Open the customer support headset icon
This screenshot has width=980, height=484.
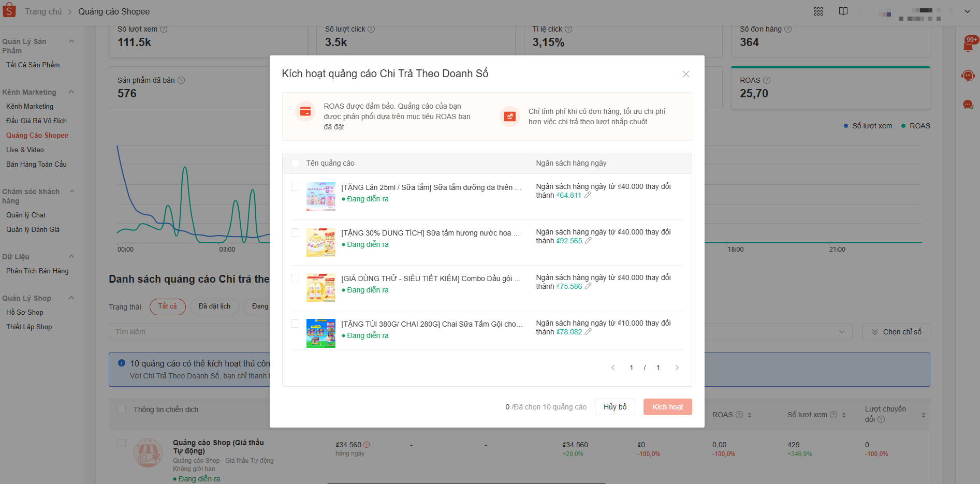[968, 76]
